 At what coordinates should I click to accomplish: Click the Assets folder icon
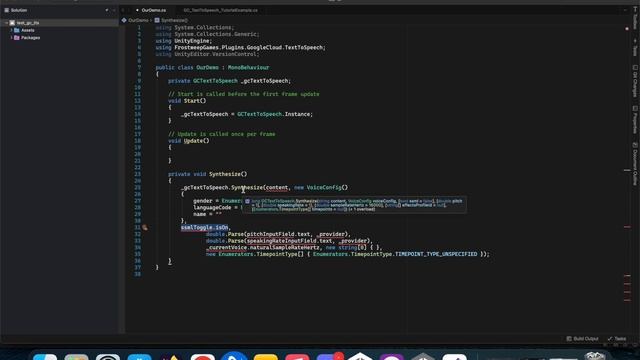tap(17, 30)
